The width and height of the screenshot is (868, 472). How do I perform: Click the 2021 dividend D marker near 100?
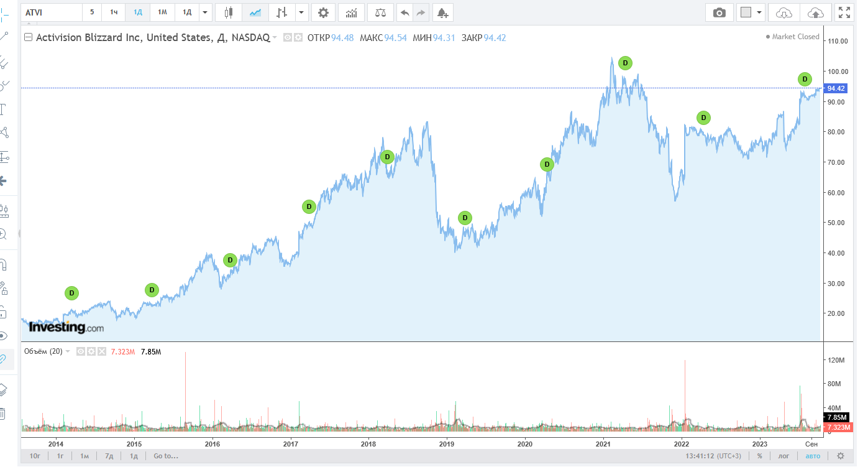625,63
